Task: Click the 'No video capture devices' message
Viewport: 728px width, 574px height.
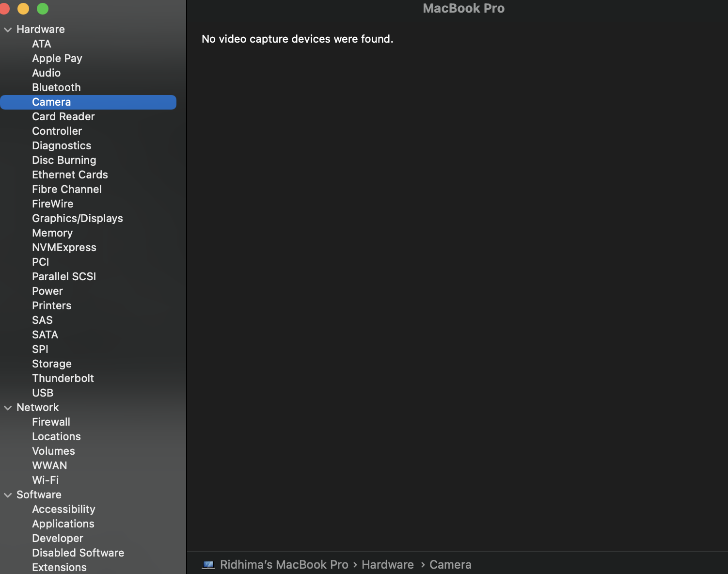Action: click(297, 39)
